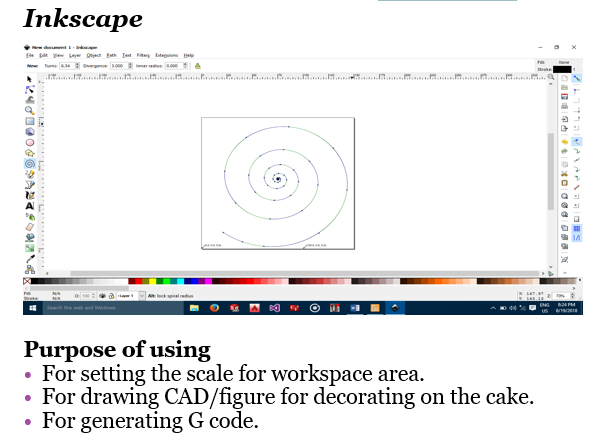610x444 pixels.
Task: Select the Spiral tool
Action: pyautogui.click(x=30, y=163)
